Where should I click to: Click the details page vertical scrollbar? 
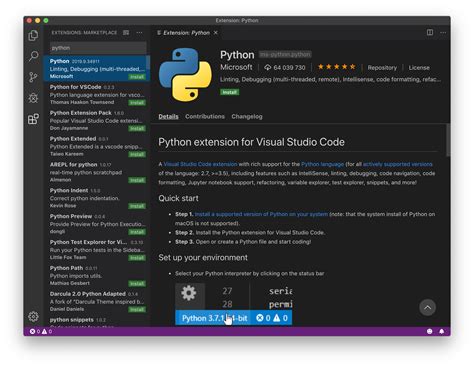click(x=448, y=140)
